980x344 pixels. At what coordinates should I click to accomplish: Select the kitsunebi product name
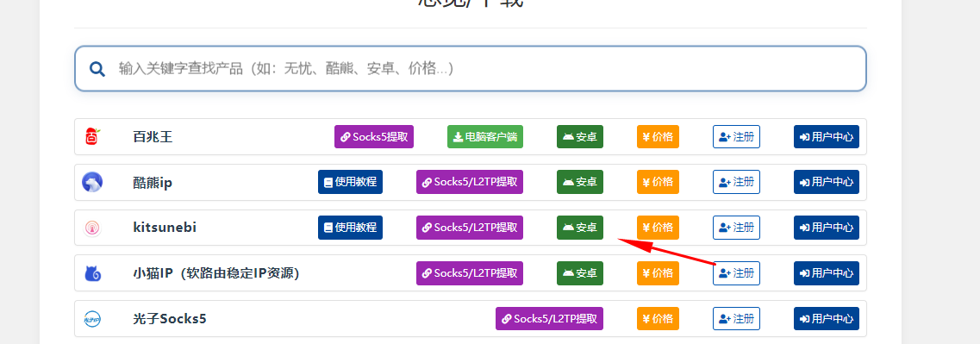pos(165,228)
